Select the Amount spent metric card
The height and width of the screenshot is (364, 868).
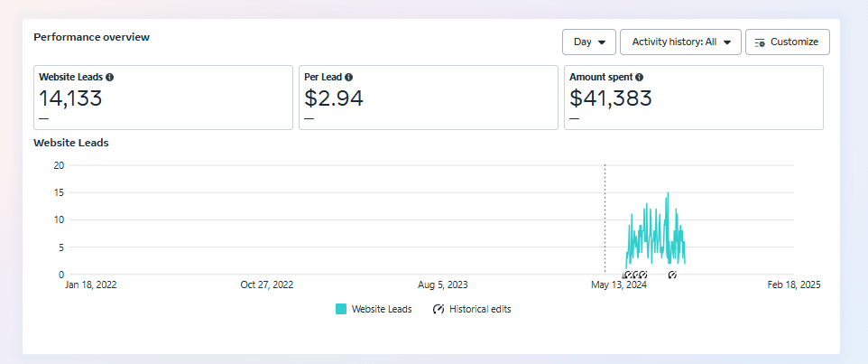[x=693, y=98]
